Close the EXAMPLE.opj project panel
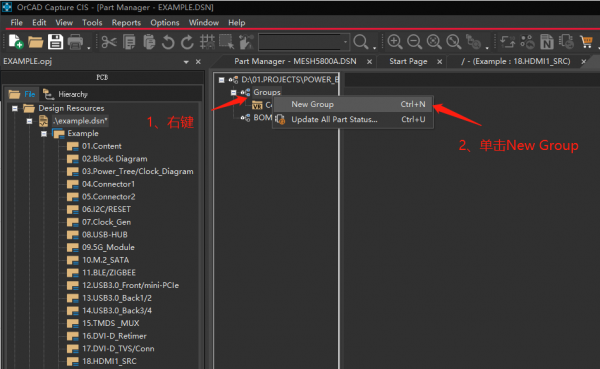This screenshot has width=600, height=369. (198, 62)
